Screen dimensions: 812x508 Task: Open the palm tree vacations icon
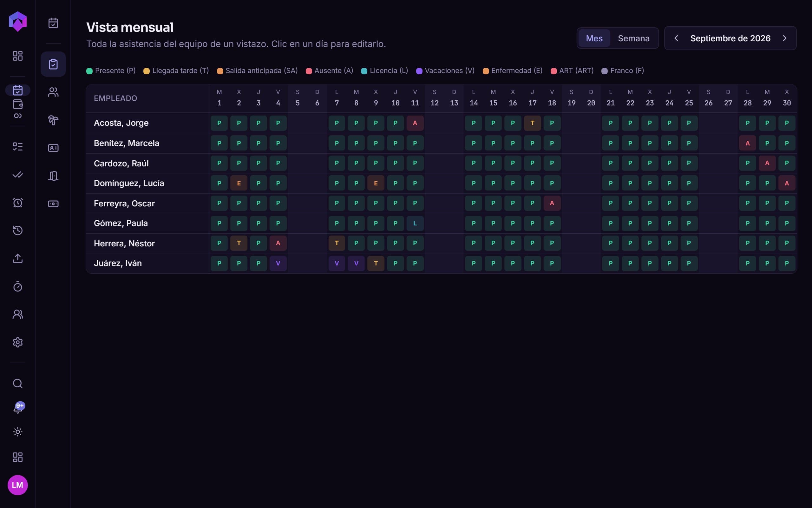click(53, 120)
